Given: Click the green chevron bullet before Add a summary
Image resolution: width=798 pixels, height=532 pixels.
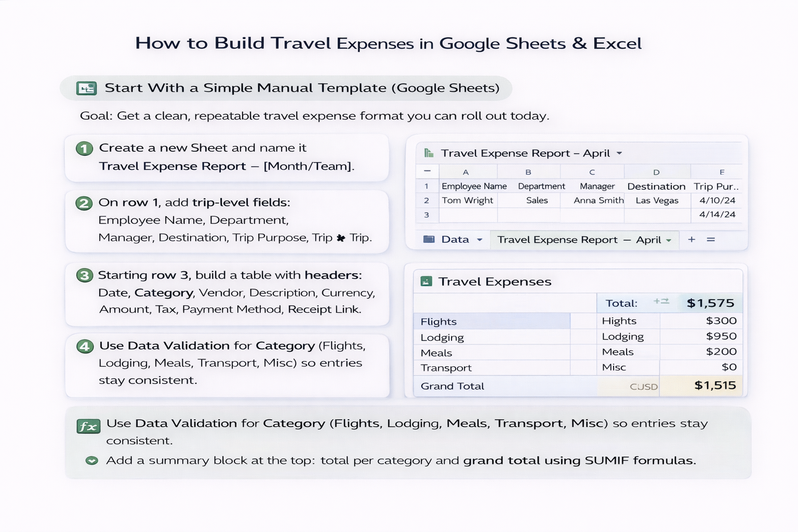Looking at the screenshot, I should coord(91,461).
